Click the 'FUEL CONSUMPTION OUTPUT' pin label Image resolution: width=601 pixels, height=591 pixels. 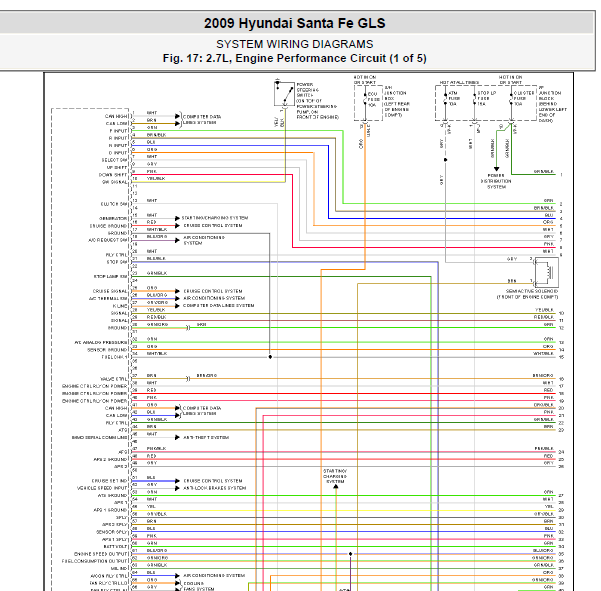coord(95,561)
